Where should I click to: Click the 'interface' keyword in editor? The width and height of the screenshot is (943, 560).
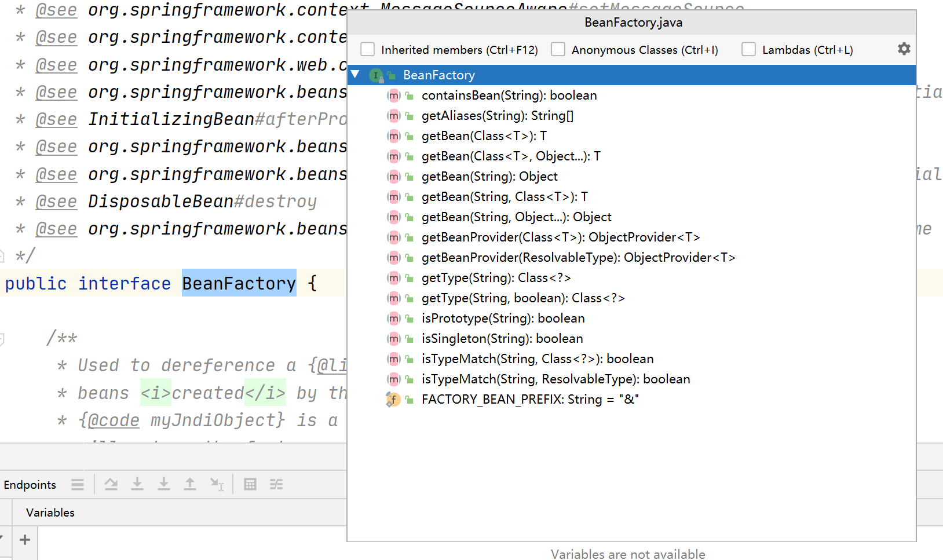[x=125, y=283]
